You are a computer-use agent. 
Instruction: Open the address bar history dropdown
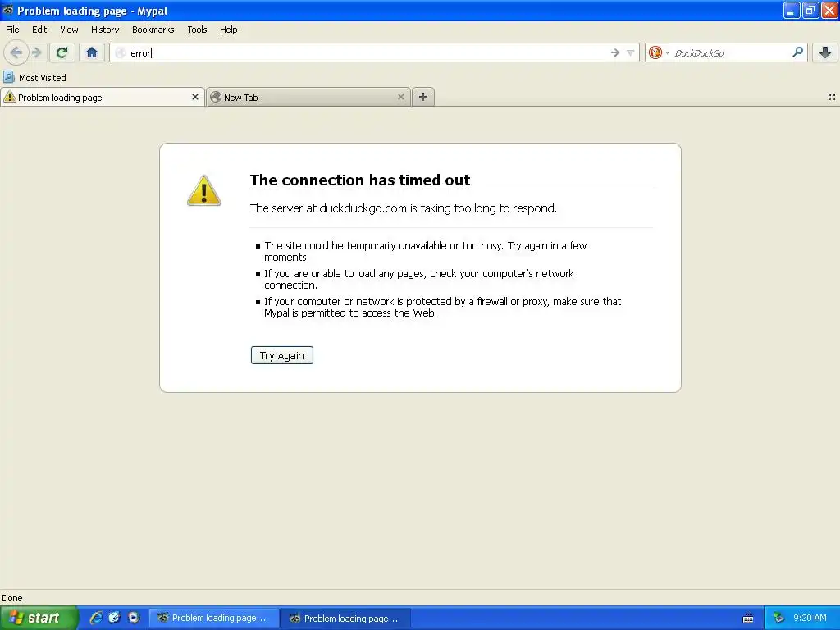(631, 52)
